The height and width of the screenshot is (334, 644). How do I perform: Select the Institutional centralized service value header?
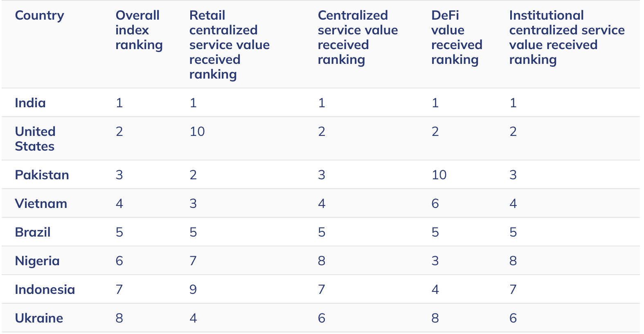pos(567,38)
